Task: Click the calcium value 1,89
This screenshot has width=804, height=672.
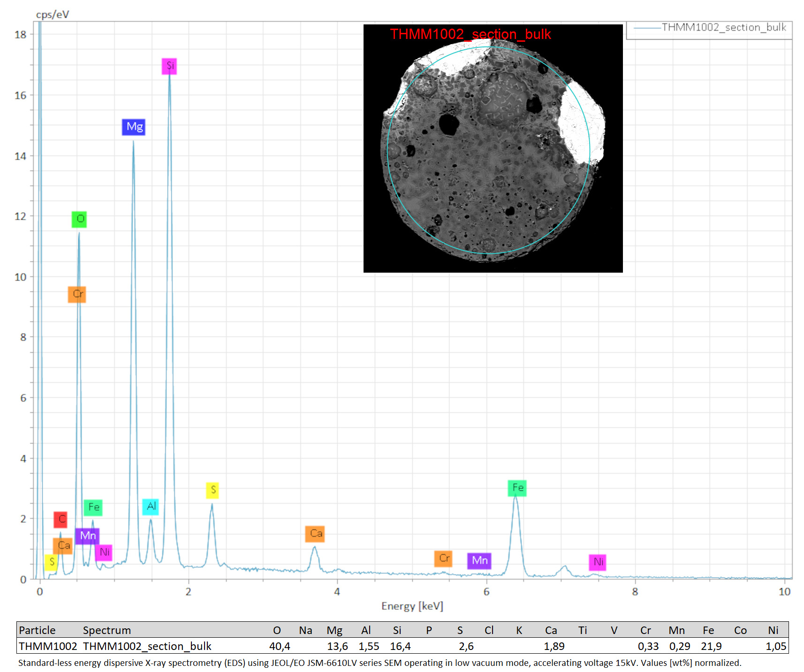Action: pos(554,647)
